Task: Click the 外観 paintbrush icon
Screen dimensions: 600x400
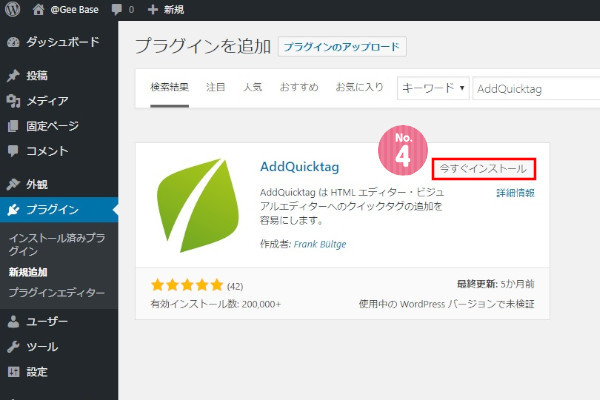Action: coord(13,184)
